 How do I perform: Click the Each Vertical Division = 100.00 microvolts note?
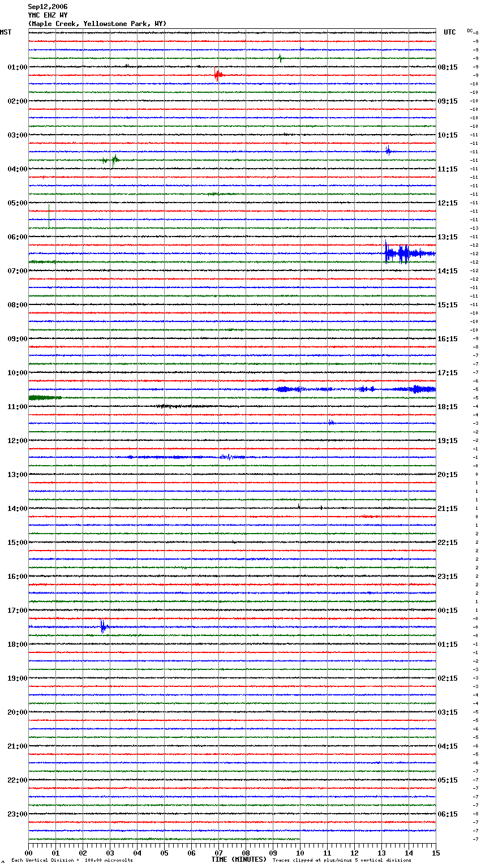[72, 861]
